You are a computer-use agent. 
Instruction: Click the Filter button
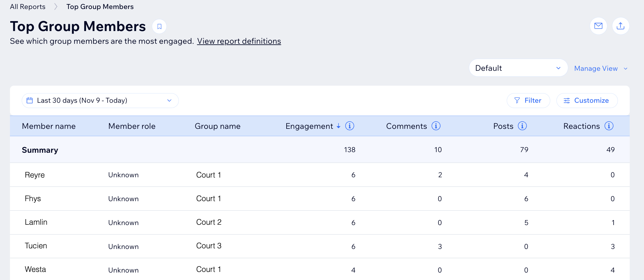coord(528,101)
